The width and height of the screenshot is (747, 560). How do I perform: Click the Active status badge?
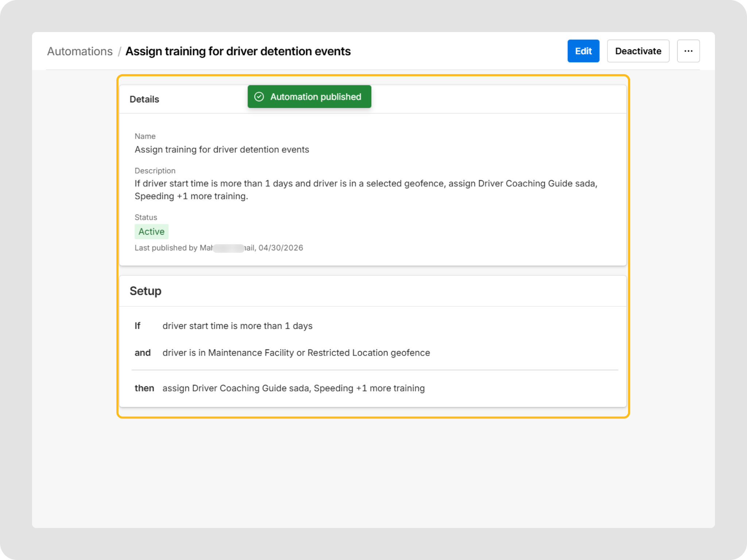coord(151,232)
